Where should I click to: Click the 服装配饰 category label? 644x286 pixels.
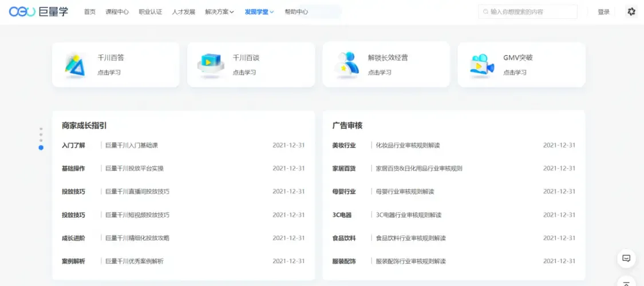pyautogui.click(x=344, y=261)
